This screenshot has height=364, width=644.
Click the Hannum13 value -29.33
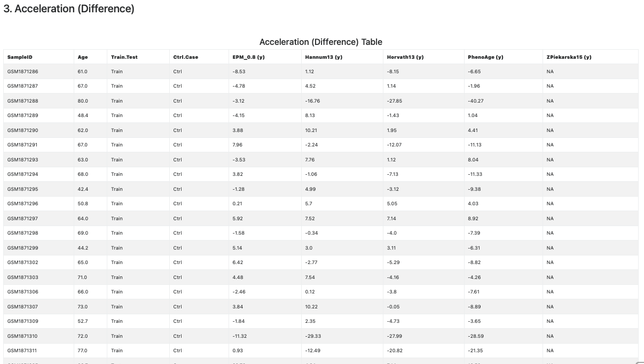pos(312,336)
